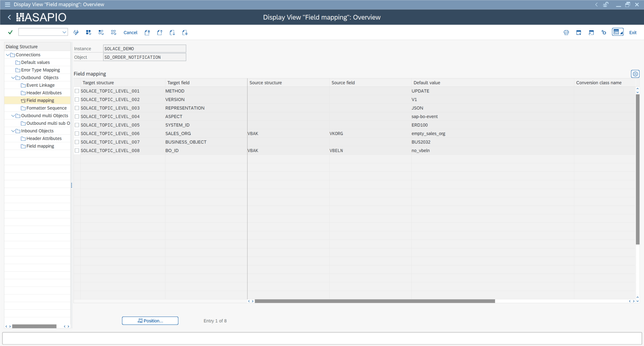Select row SOLACE_TOPIC_LEVEL_002 checkbox
This screenshot has width=644, height=346.
77,100
